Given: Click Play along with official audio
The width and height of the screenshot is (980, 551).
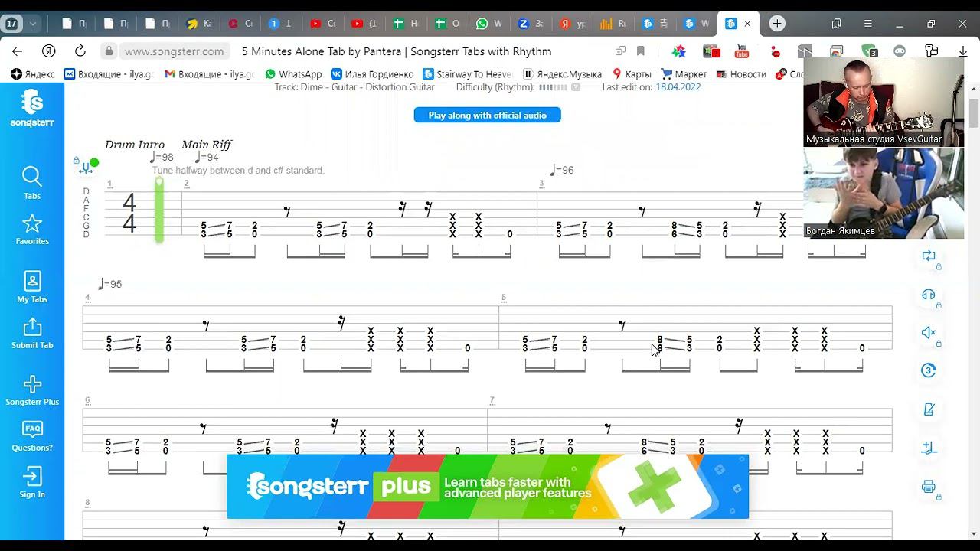Looking at the screenshot, I should [x=487, y=115].
